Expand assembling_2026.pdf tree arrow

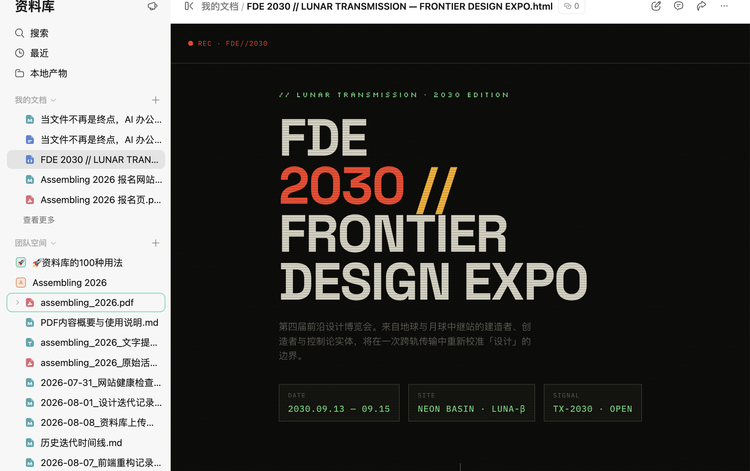(17, 302)
